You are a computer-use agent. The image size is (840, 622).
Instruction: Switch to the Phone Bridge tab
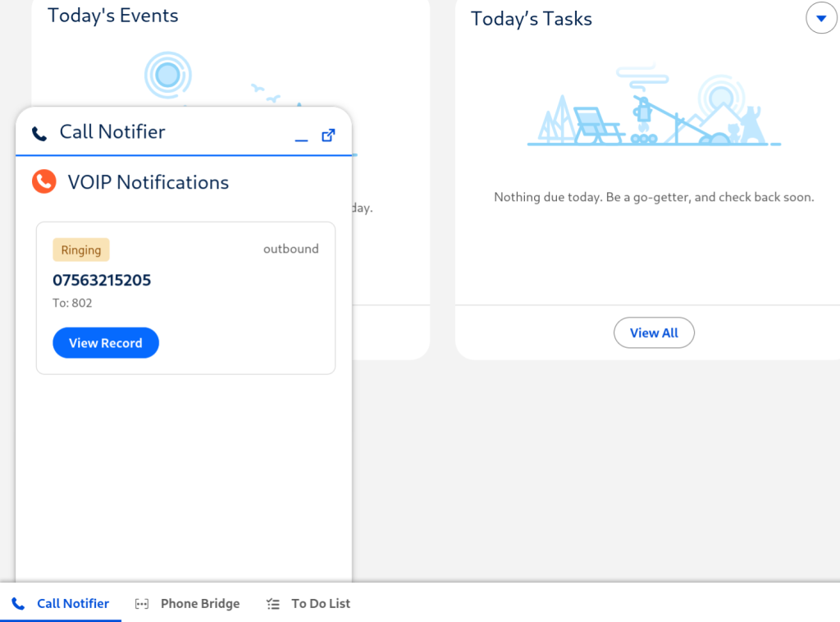[200, 603]
